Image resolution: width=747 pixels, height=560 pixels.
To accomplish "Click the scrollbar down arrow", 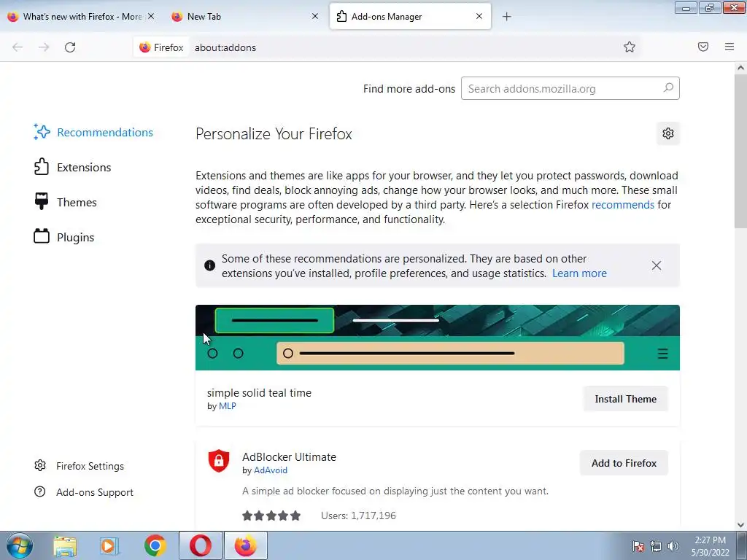I will (x=740, y=525).
